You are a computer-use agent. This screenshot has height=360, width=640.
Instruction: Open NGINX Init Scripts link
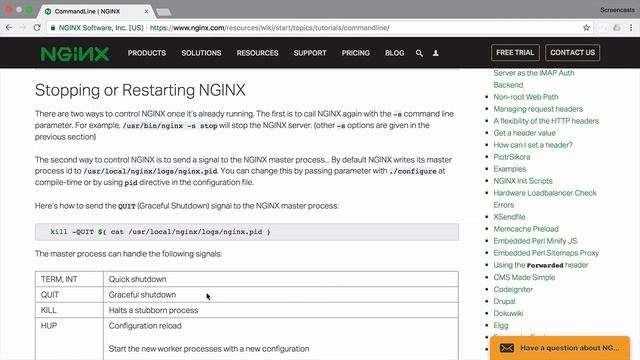tap(522, 181)
